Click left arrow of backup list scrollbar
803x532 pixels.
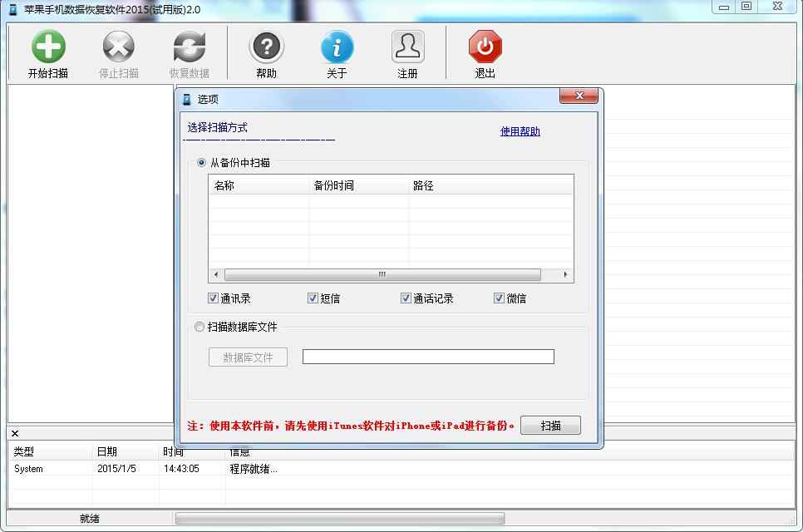click(x=216, y=274)
